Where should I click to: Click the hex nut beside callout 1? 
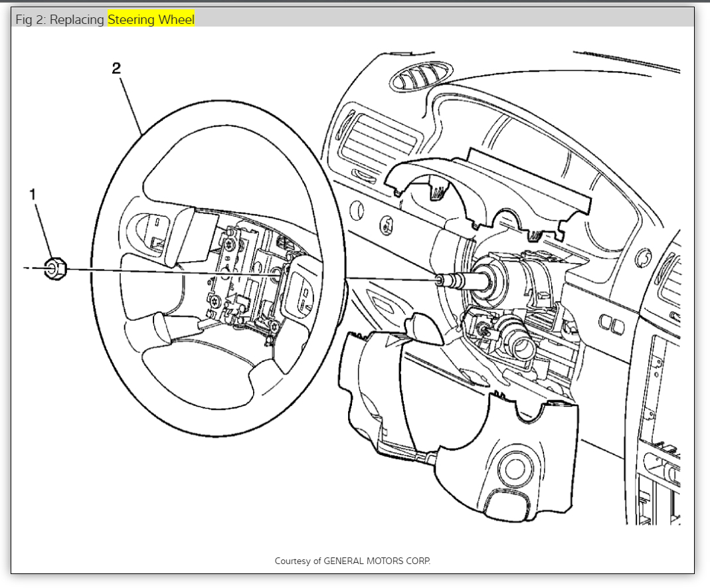pyautogui.click(x=54, y=268)
